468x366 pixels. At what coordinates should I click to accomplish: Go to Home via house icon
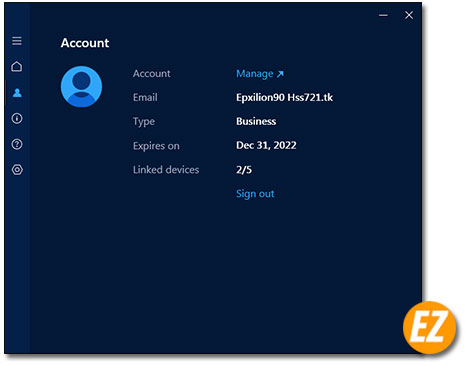pos(17,66)
